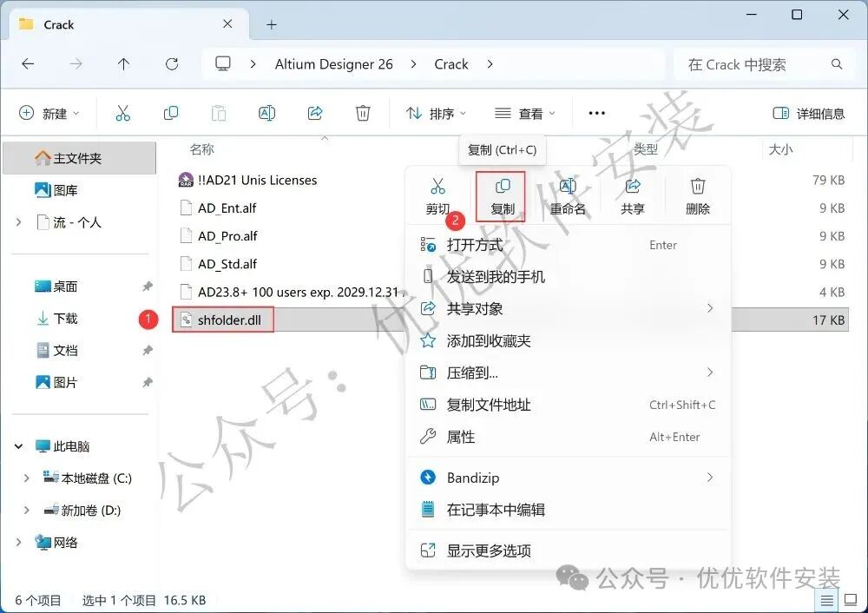Sort by the 大小 column header
The image size is (868, 613).
(780, 149)
